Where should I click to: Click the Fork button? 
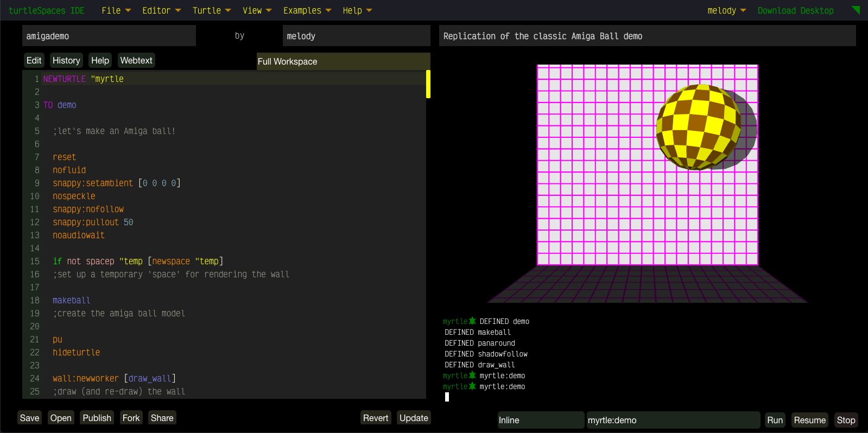tap(131, 418)
